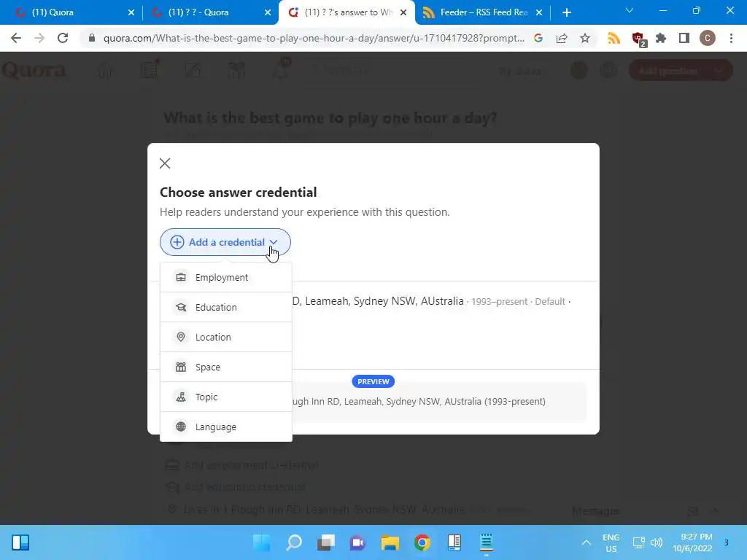
Task: Click the Location pin icon
Action: [181, 337]
